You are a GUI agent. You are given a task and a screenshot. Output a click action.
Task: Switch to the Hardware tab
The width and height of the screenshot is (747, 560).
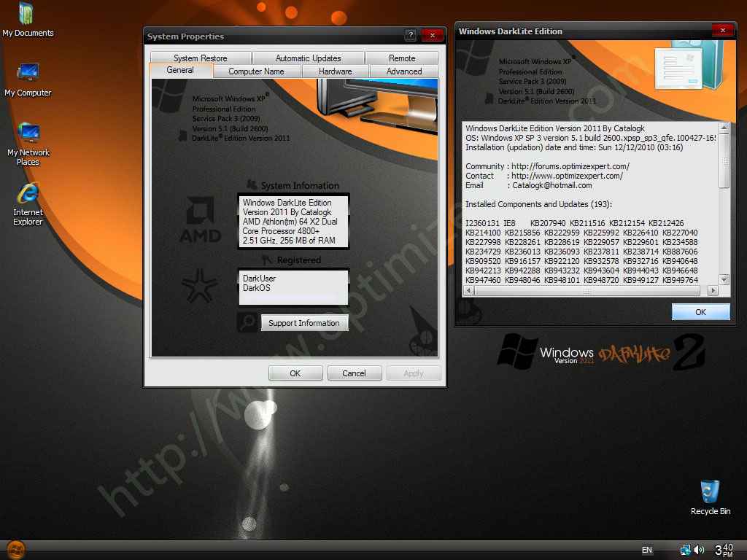[x=336, y=71]
